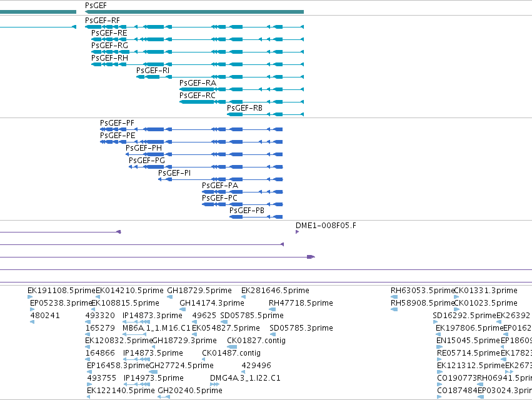Choose protein PsGEF-PI
Viewport: 532px width, 400px height.
174,173
